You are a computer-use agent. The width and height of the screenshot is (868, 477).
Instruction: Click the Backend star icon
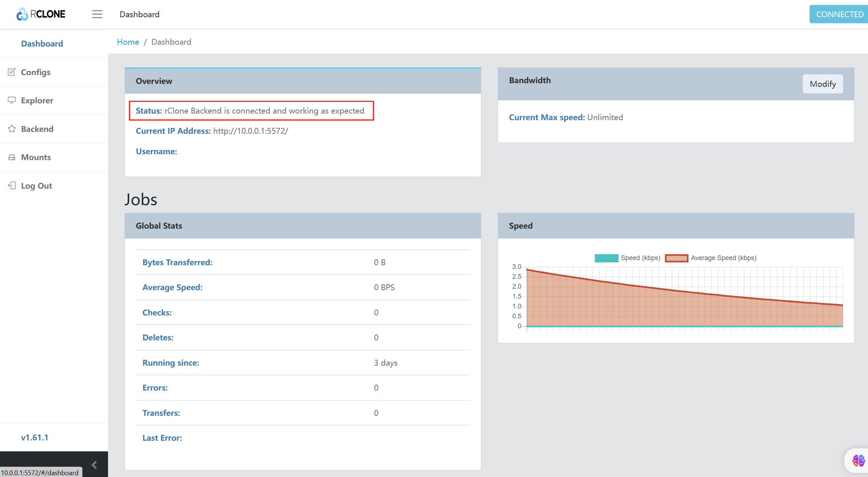(x=12, y=129)
